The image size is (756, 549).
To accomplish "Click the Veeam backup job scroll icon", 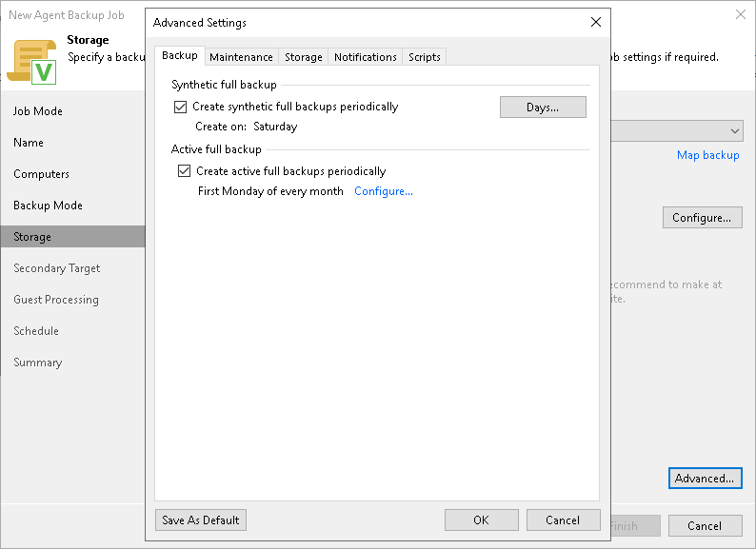I will [31, 62].
